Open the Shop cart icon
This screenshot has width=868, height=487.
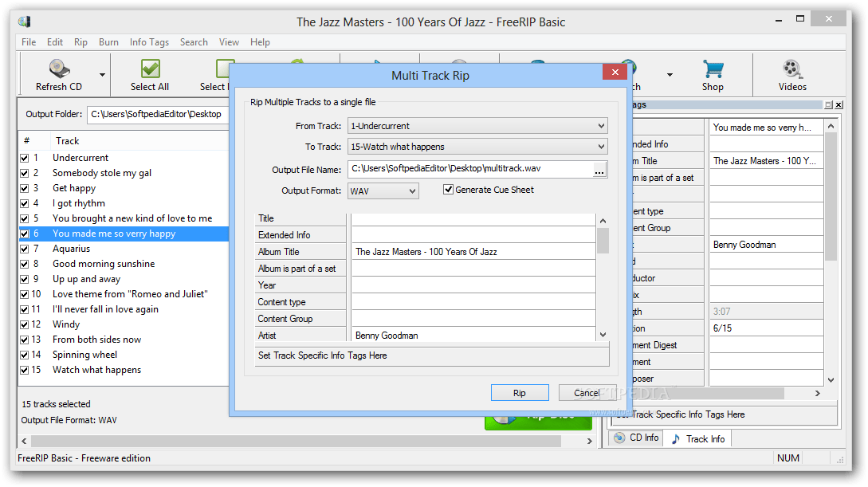tap(713, 69)
